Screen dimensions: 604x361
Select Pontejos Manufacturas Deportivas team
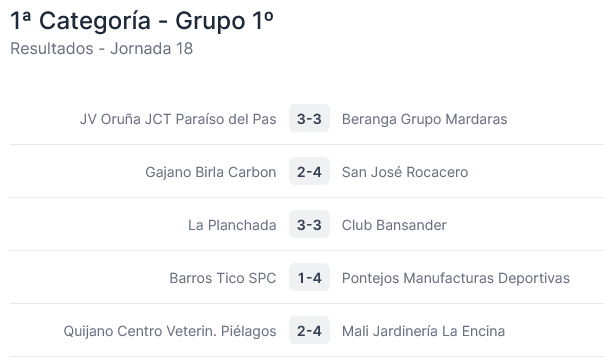tap(456, 278)
